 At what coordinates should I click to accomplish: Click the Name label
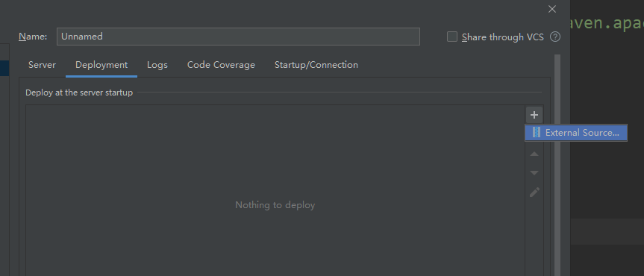[x=33, y=37]
